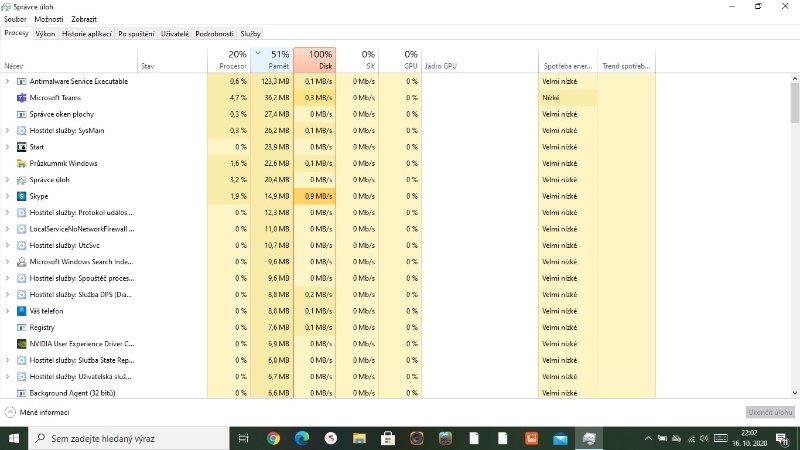Click the Task View taskbar icon
The height and width of the screenshot is (450, 800).
point(243,438)
